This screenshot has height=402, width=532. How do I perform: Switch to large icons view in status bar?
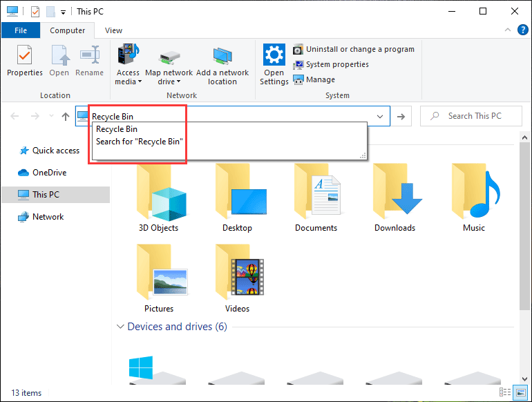click(x=520, y=392)
